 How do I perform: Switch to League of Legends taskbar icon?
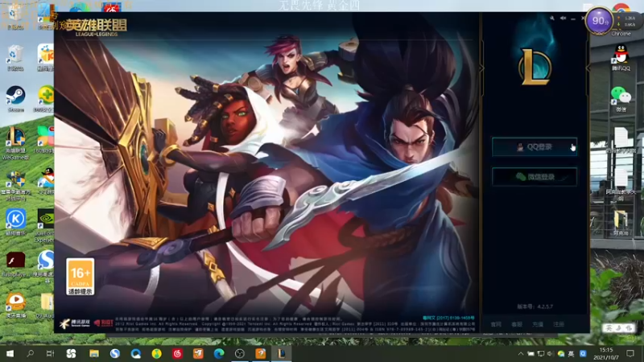281,353
